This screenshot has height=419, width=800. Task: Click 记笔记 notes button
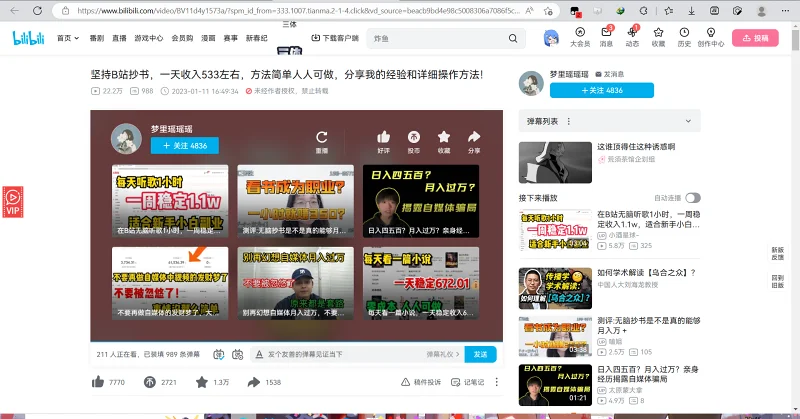click(468, 382)
